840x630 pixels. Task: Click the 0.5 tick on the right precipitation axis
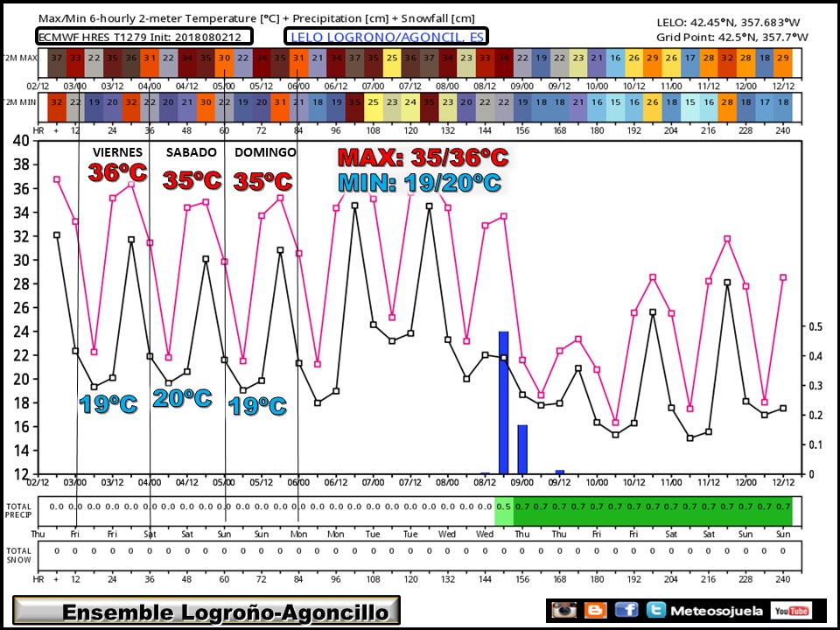[815, 326]
